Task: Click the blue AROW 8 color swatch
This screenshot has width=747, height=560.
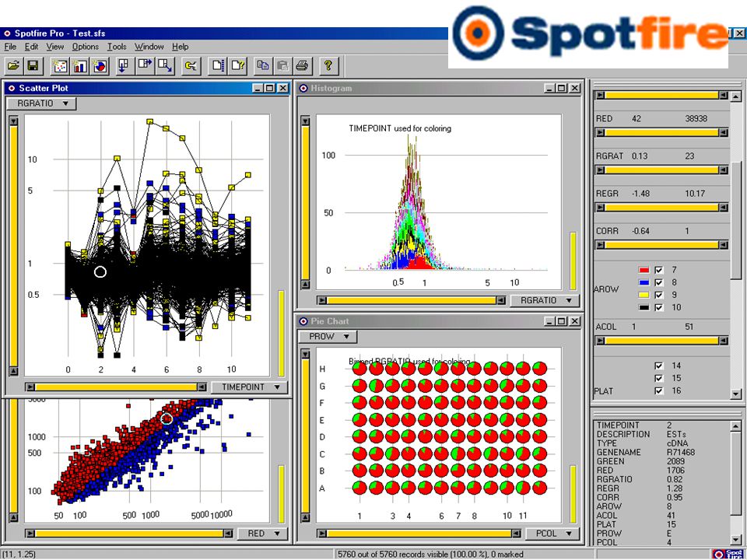Action: pos(644,282)
